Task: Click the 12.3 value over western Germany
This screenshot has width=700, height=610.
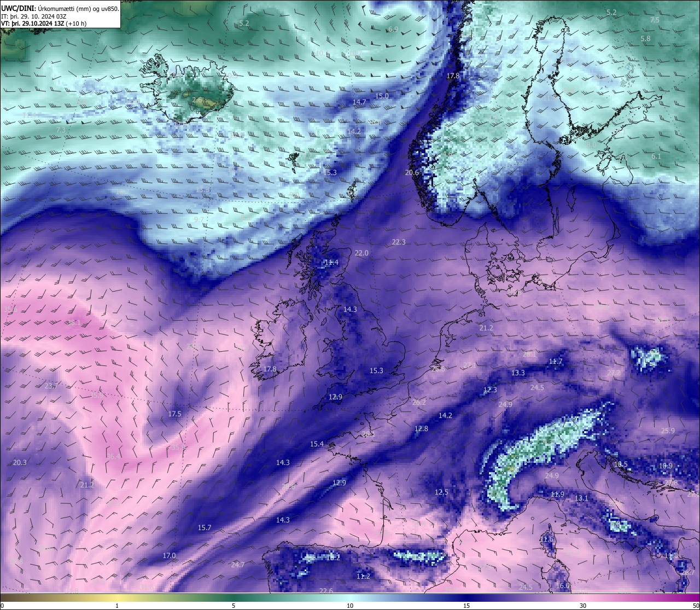Action: (490, 390)
